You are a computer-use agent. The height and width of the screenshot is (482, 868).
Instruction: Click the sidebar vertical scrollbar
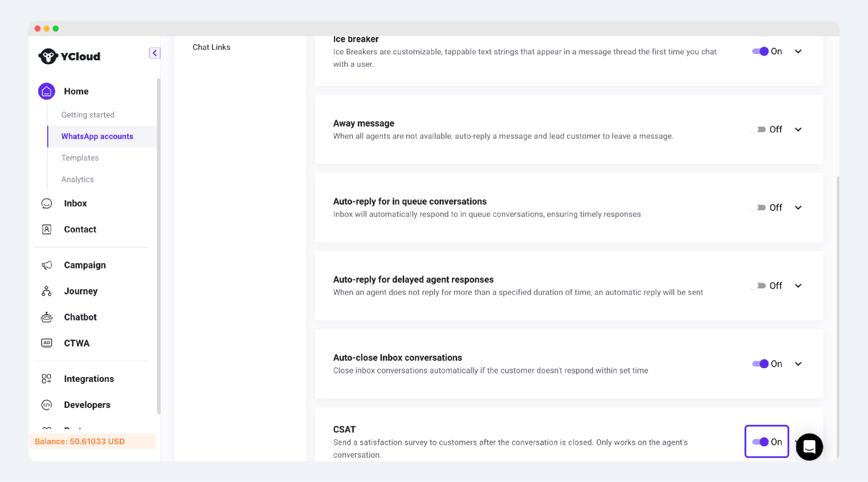(159, 245)
